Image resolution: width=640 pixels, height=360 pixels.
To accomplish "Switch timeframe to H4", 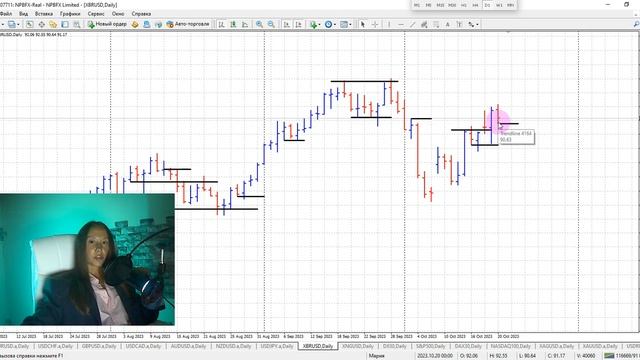I will (475, 5).
